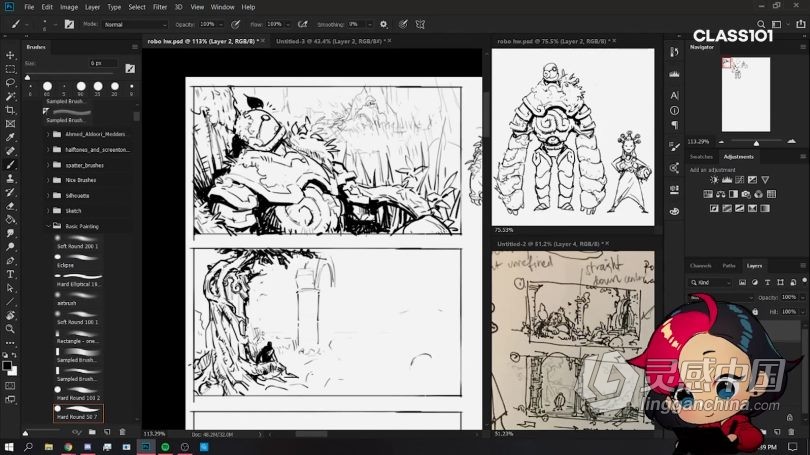Select the airbrush brush preset
Image resolution: width=810 pixels, height=455 pixels.
click(x=78, y=299)
